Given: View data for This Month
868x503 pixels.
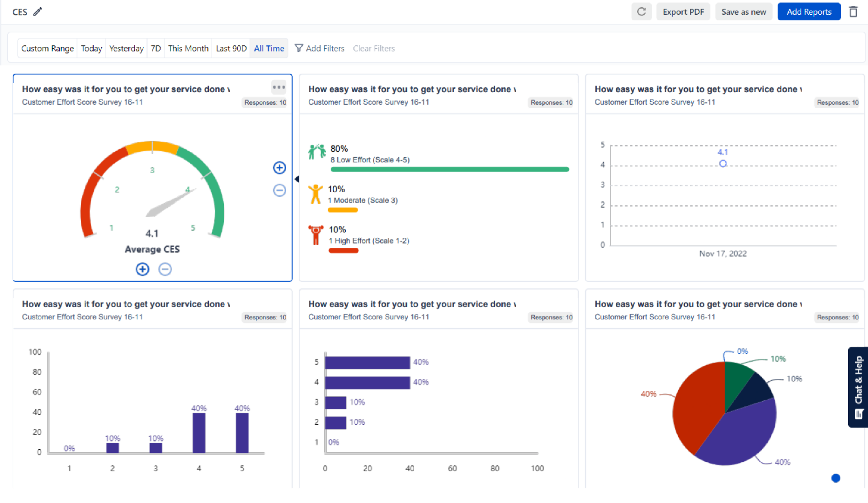Looking at the screenshot, I should 188,48.
